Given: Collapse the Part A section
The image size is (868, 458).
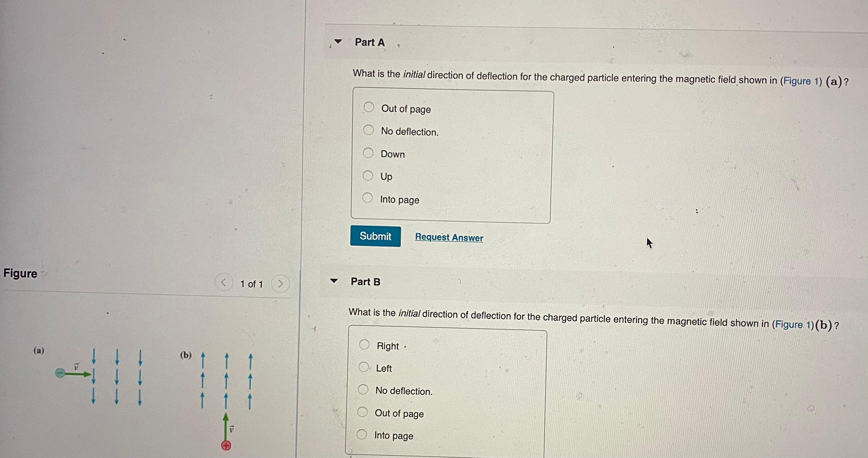Looking at the screenshot, I should 339,41.
